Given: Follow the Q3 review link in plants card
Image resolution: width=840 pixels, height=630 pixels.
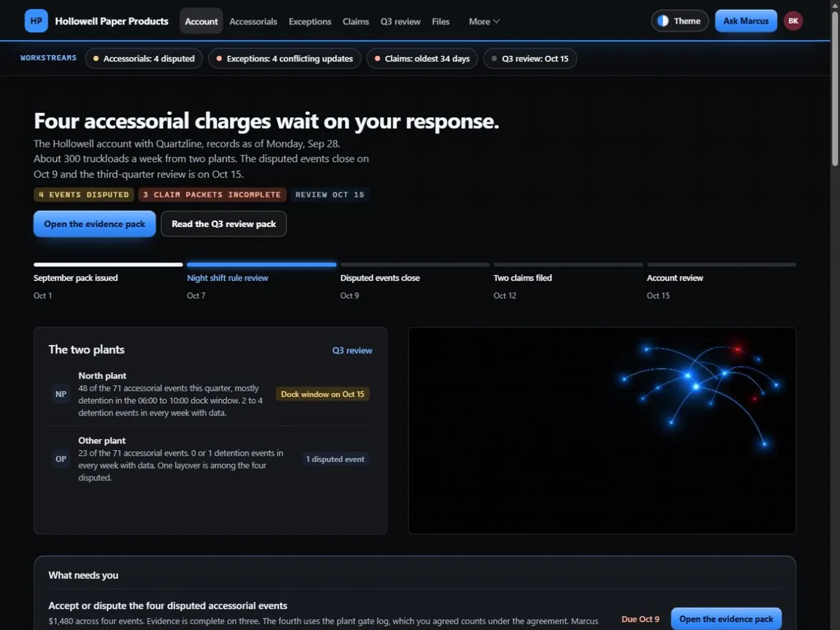Looking at the screenshot, I should [352, 350].
